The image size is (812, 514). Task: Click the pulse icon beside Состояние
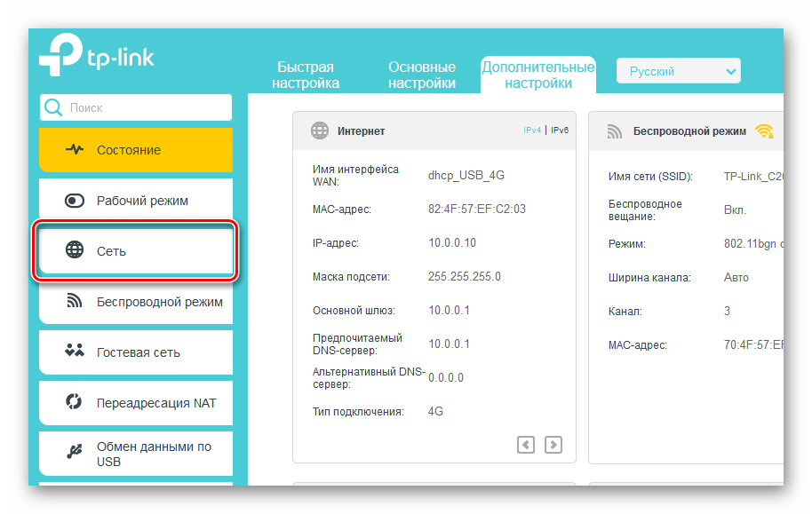tap(74, 150)
